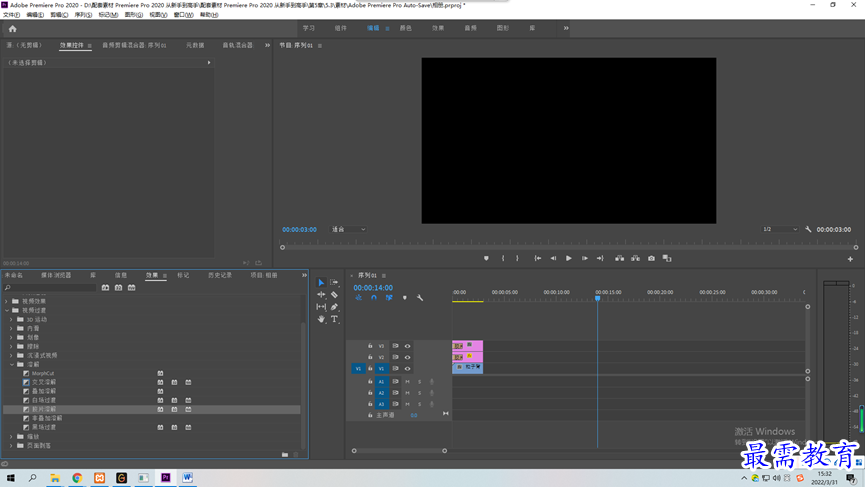Collapse the 溶解 folder

12,365
